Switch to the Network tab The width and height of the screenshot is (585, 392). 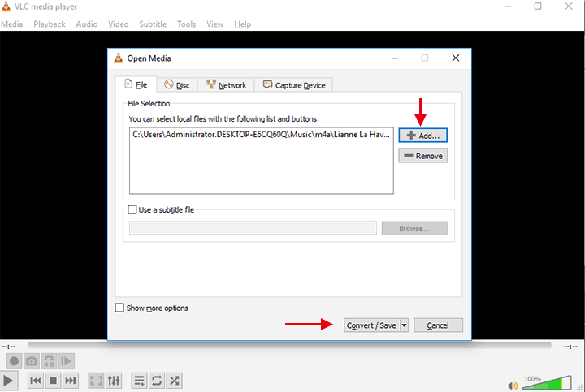pyautogui.click(x=226, y=85)
